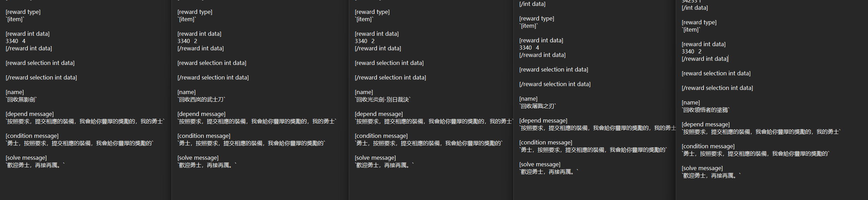This screenshot has width=868, height=200.
Task: Click the `[item]` value in 回收屠戮之刃 pane
Action: (x=528, y=26)
